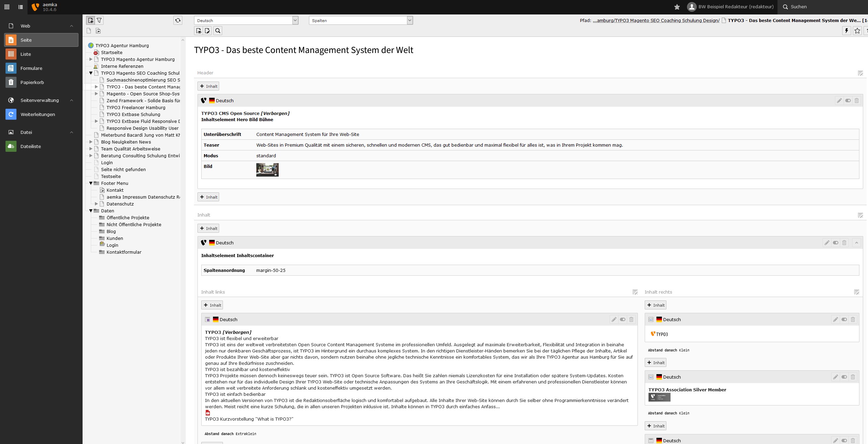The width and height of the screenshot is (868, 444).
Task: Click the bookmark star outline button
Action: click(857, 31)
